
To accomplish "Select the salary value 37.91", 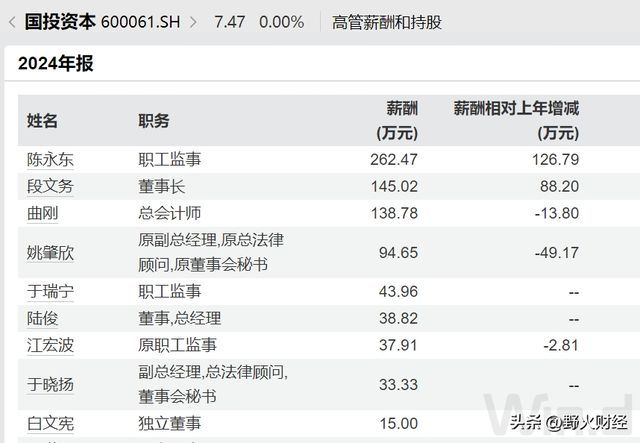I will click(x=398, y=345).
